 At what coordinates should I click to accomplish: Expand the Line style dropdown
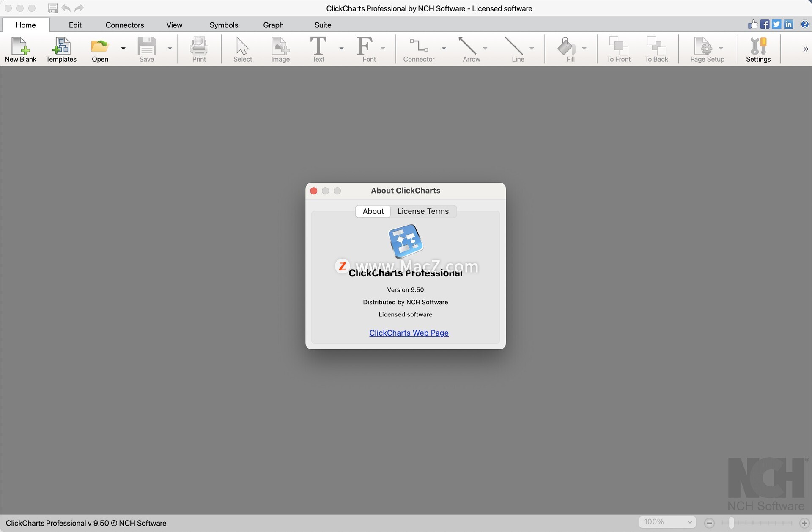[532, 49]
